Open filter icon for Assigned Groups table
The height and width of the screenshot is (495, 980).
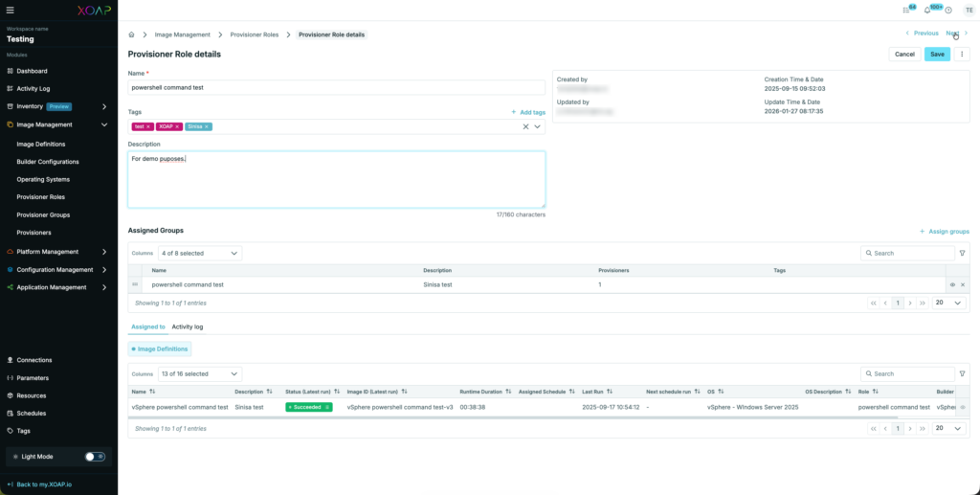[962, 253]
